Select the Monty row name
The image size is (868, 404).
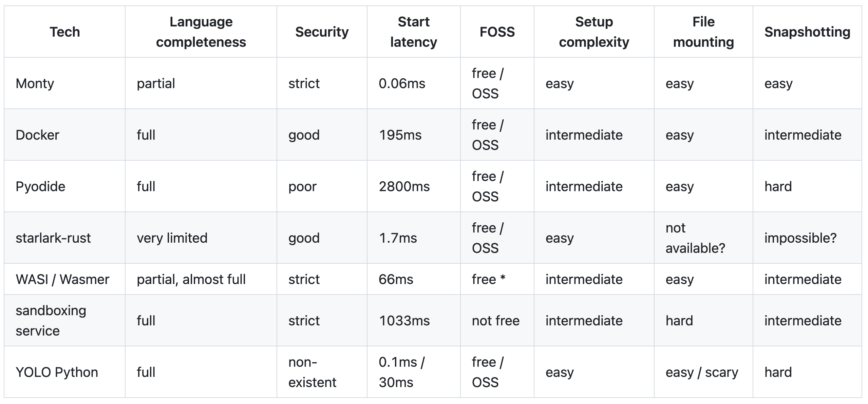35,83
